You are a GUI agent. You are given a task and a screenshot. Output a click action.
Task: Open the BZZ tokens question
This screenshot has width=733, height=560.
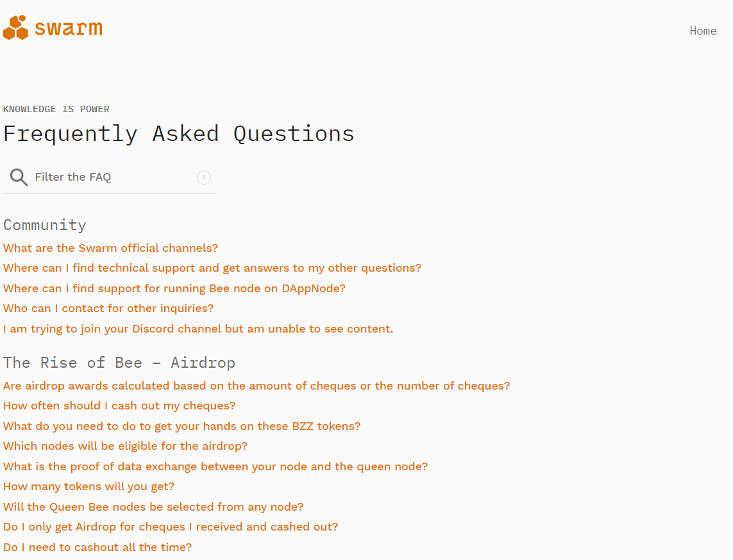coord(182,426)
